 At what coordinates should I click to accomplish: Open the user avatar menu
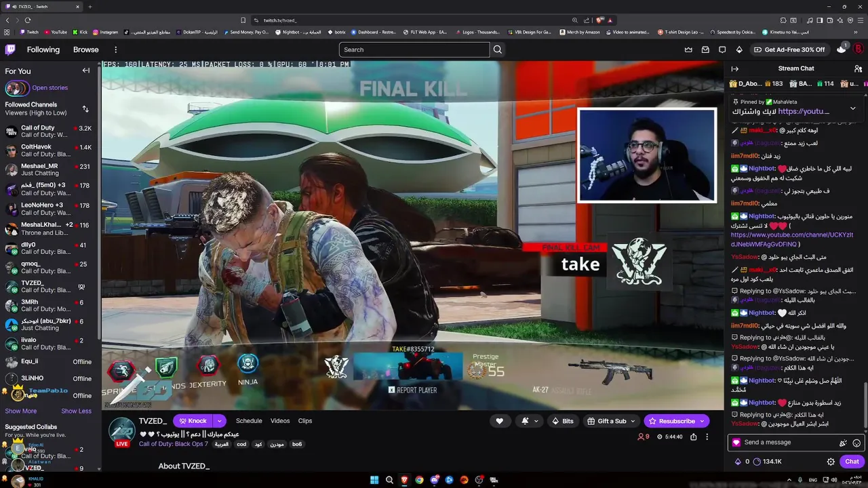858,49
